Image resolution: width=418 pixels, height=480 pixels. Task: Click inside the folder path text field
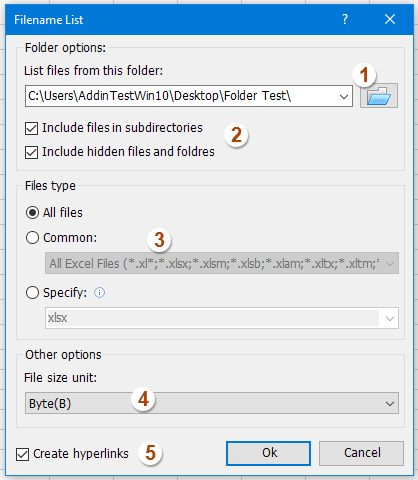pyautogui.click(x=180, y=96)
